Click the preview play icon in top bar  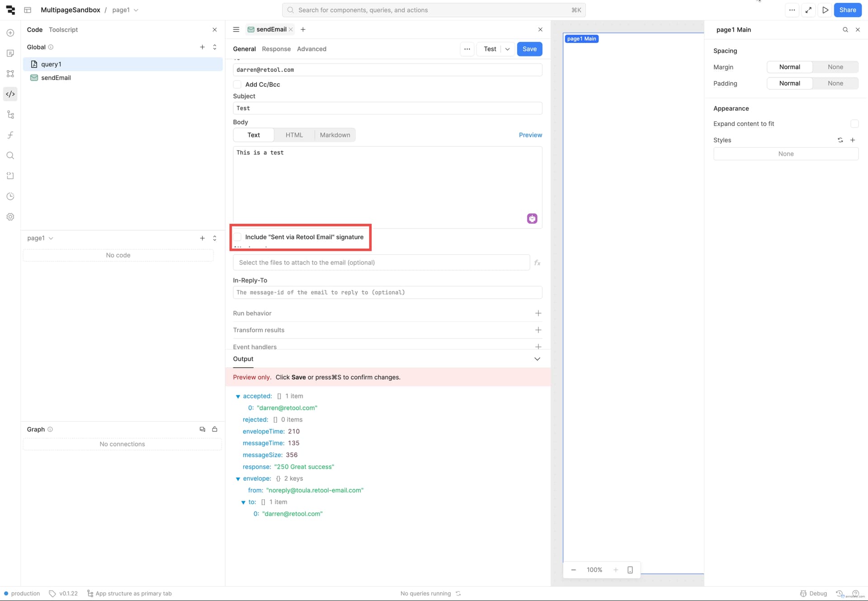point(825,10)
